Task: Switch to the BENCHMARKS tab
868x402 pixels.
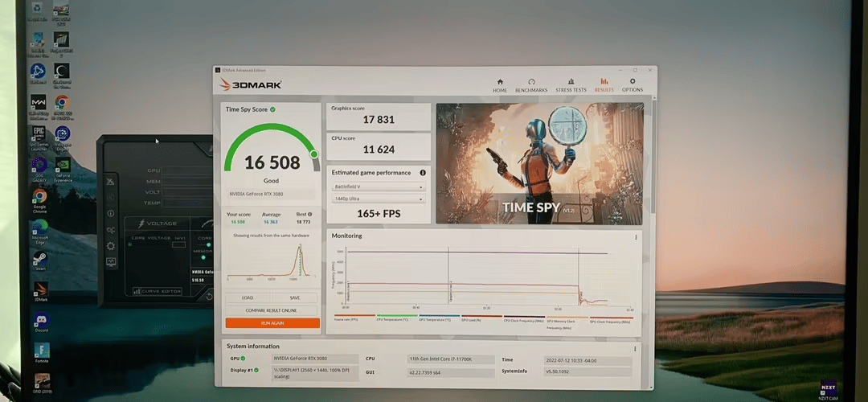Action: (x=531, y=85)
